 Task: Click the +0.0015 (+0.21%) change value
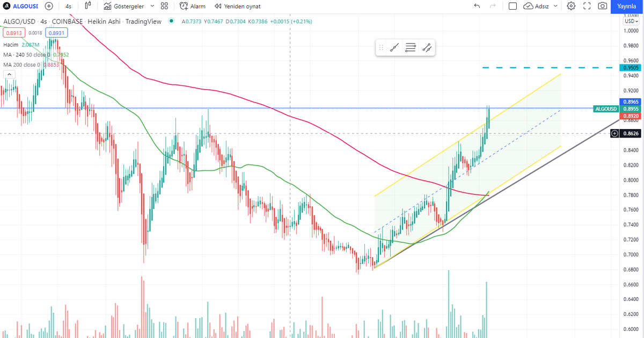coord(291,21)
